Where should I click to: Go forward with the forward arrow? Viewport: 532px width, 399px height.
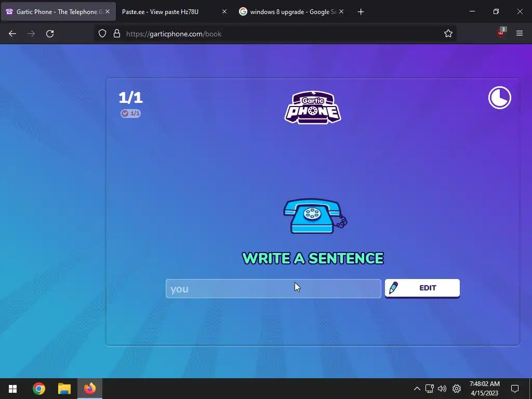pyautogui.click(x=31, y=34)
